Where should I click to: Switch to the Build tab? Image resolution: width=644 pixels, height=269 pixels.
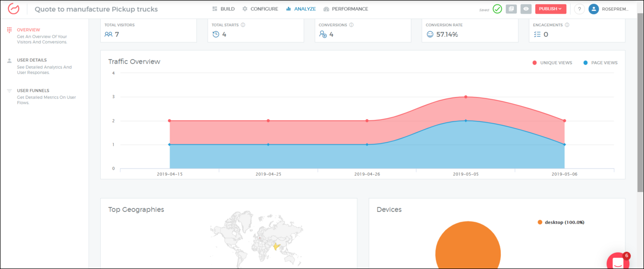tap(223, 9)
